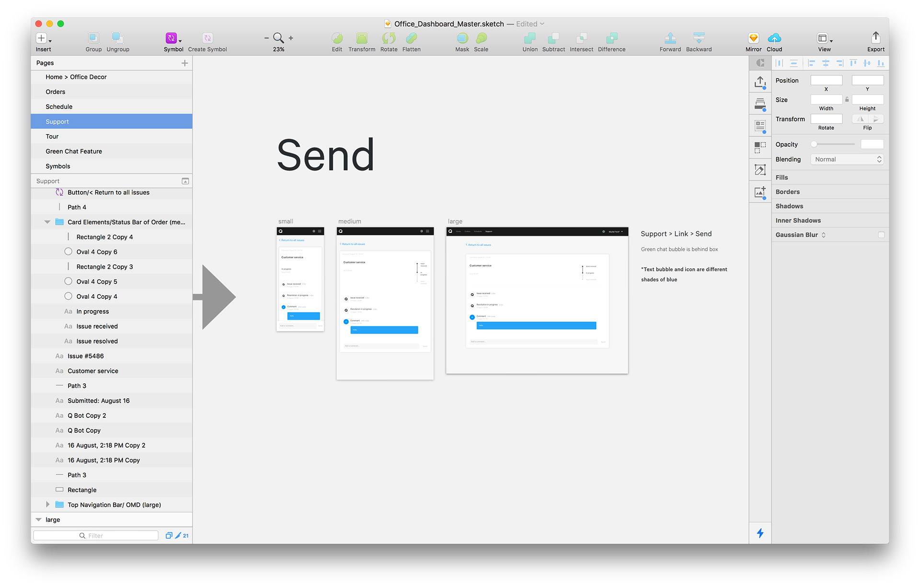Screen dimensions: 920x588
Task: Select the Scale tool
Action: point(481,38)
